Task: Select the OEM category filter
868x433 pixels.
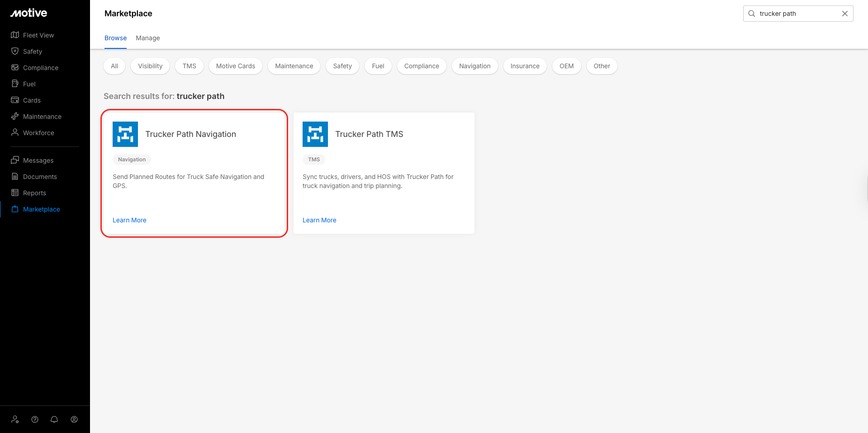Action: [566, 66]
